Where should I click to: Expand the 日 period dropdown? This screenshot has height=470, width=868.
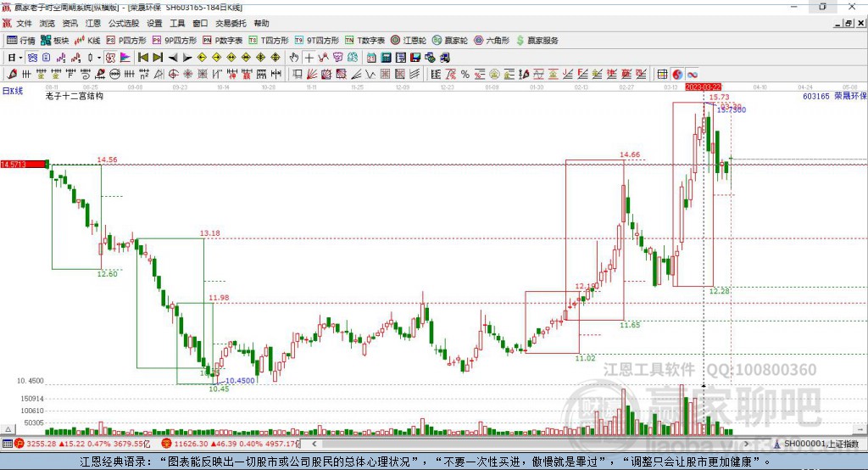click(x=20, y=58)
